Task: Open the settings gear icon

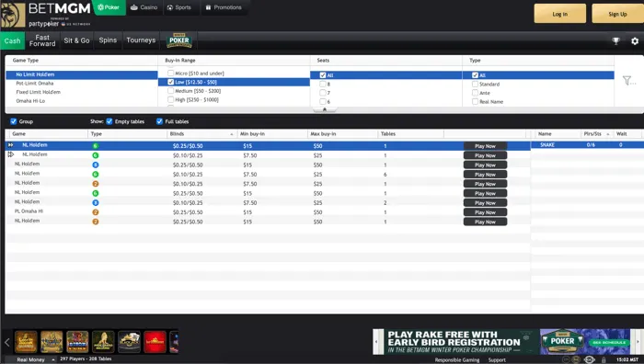Action: pyautogui.click(x=635, y=41)
